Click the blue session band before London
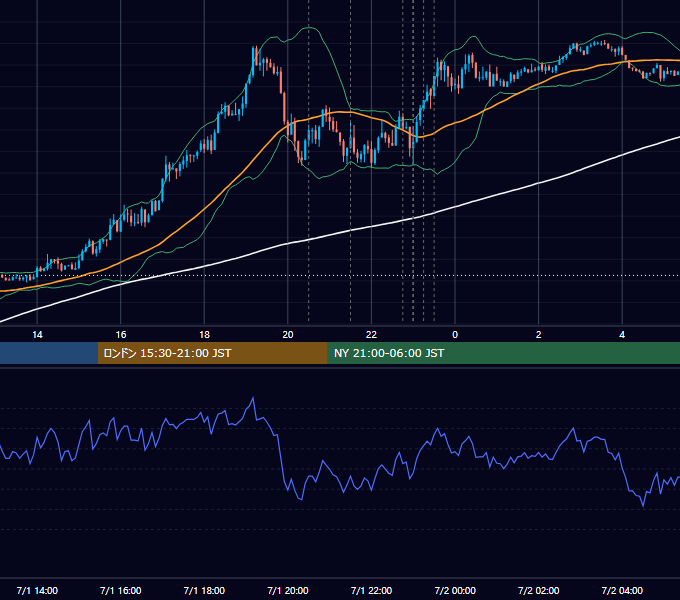Viewport: 680px width, 600px height. coord(49,353)
